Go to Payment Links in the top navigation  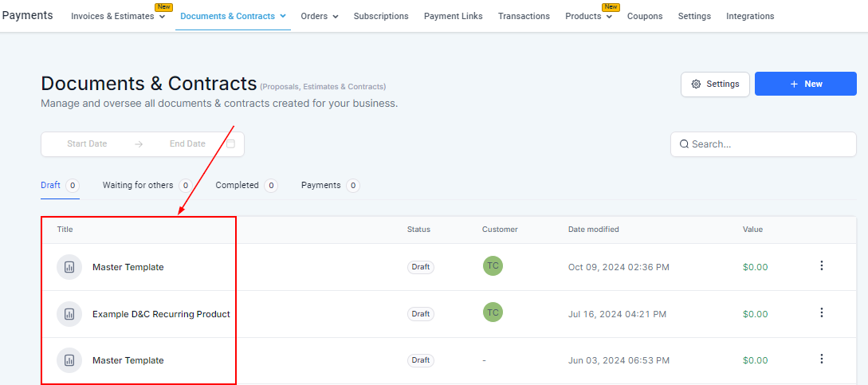(453, 16)
